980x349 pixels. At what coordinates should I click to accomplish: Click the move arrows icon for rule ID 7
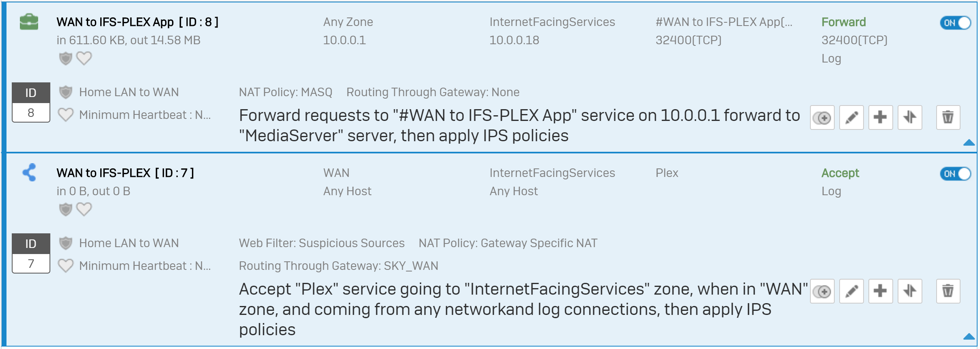[x=910, y=291]
